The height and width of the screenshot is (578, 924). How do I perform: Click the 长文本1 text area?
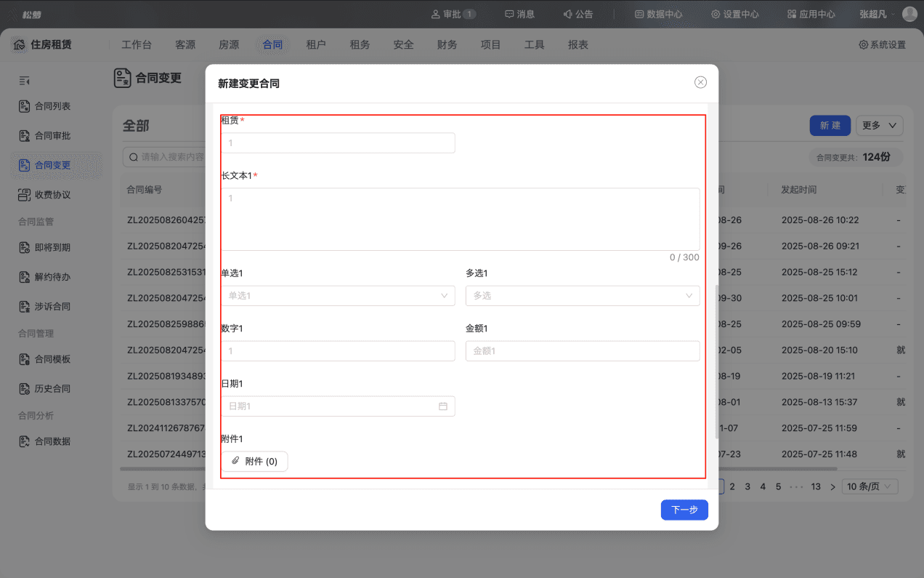coord(461,220)
